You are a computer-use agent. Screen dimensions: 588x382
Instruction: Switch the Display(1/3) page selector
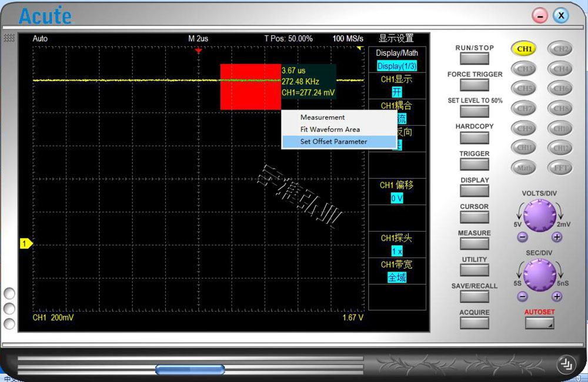[x=397, y=66]
